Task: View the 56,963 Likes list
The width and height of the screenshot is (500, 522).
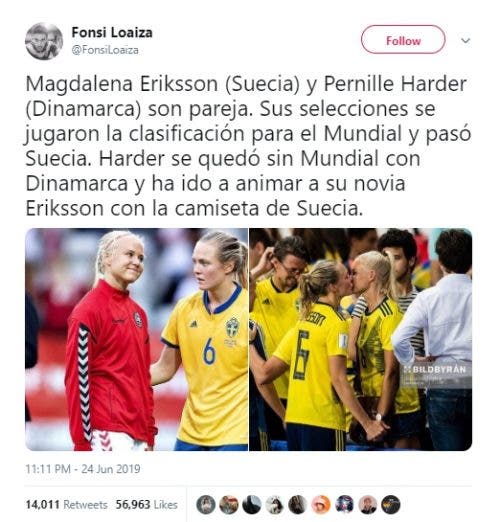Action: coord(146,505)
